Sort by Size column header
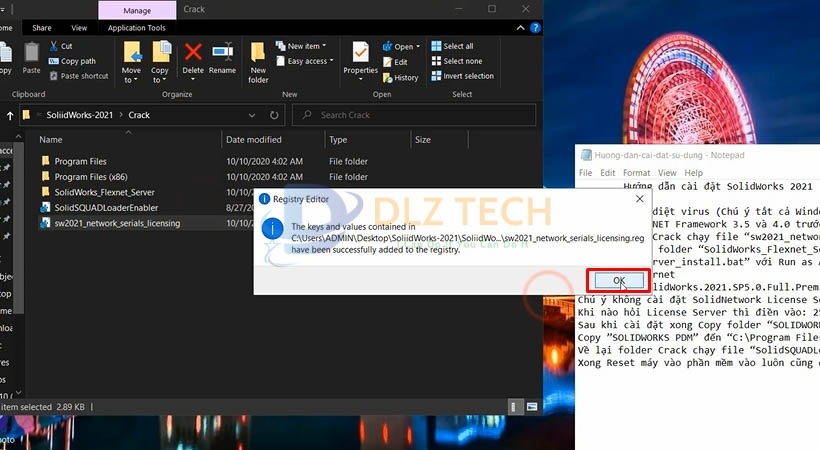 coord(423,140)
